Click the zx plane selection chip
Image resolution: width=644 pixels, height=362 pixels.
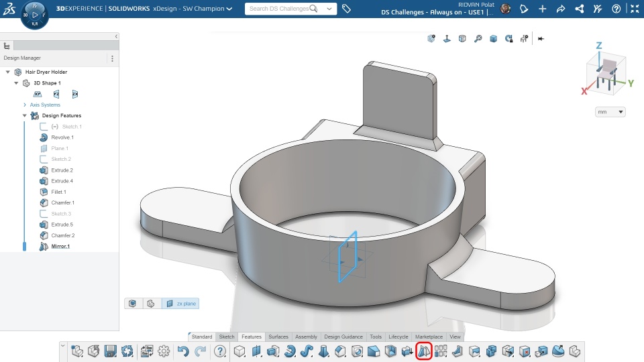[180, 303]
